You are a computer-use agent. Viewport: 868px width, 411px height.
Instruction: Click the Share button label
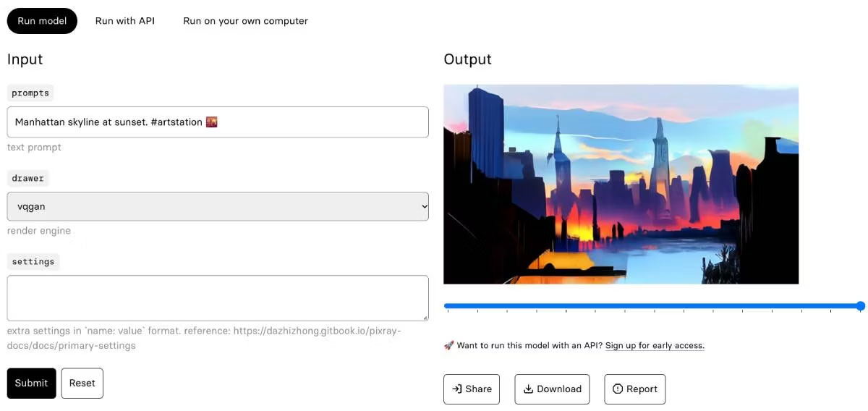click(479, 389)
